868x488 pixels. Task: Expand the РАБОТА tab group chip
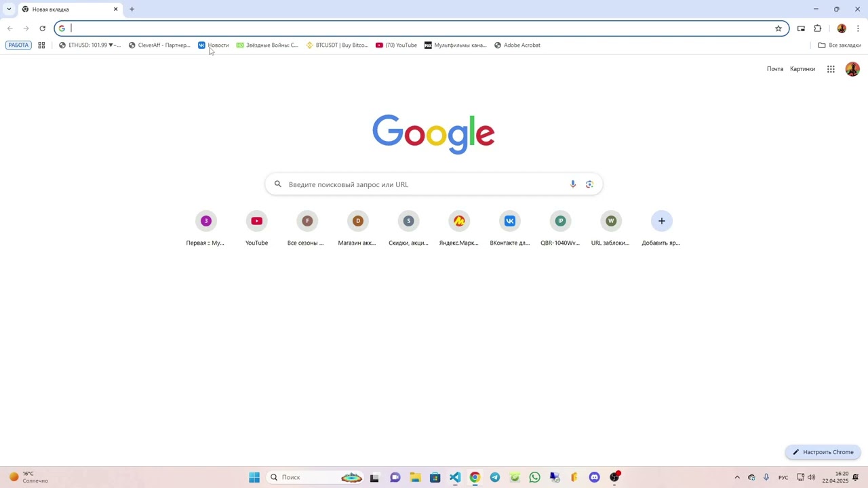[18, 45]
